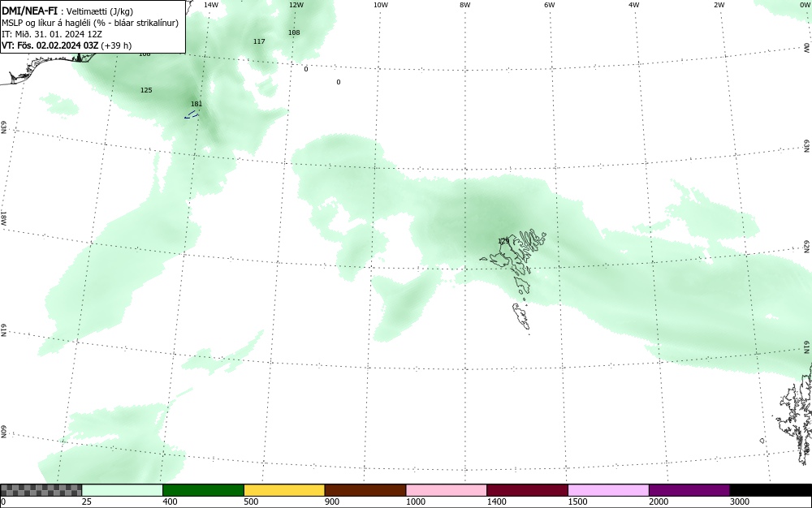Viewport: 812px width, 508px height.
Task: Click the checkered 0–25 legend swatch
Action: click(x=41, y=490)
